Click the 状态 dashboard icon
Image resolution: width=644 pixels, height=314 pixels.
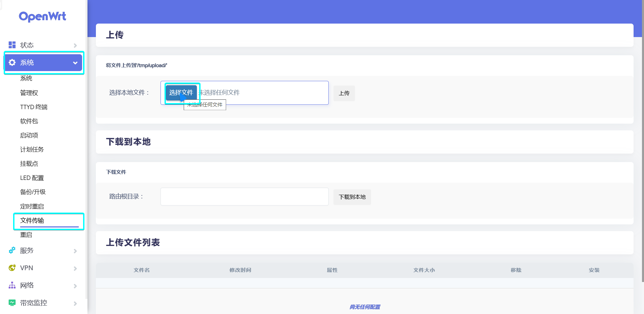pos(12,45)
